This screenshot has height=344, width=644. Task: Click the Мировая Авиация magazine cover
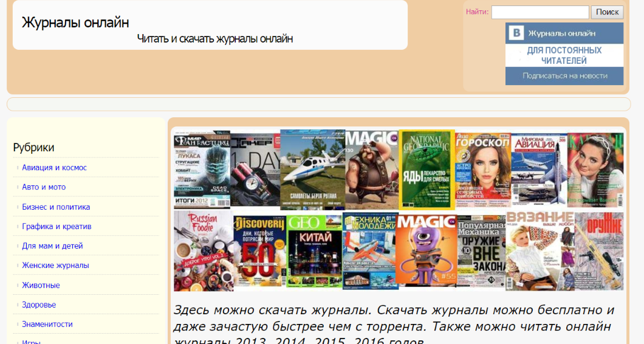coord(540,169)
